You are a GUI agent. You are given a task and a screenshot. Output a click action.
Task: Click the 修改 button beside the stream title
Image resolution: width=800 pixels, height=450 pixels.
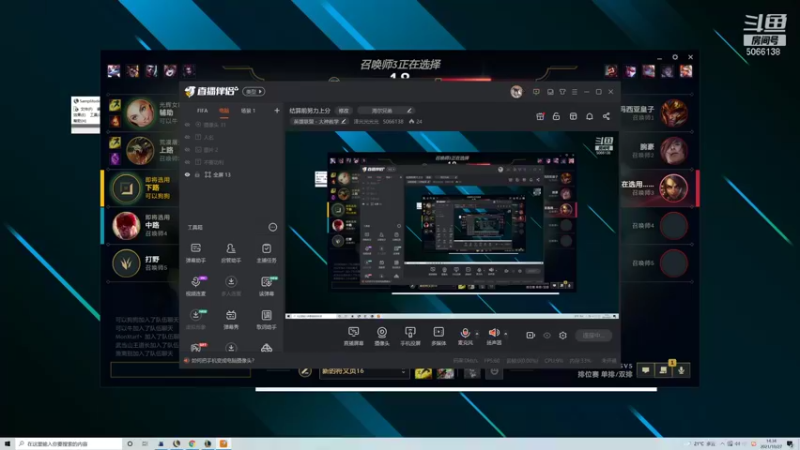[x=344, y=110]
